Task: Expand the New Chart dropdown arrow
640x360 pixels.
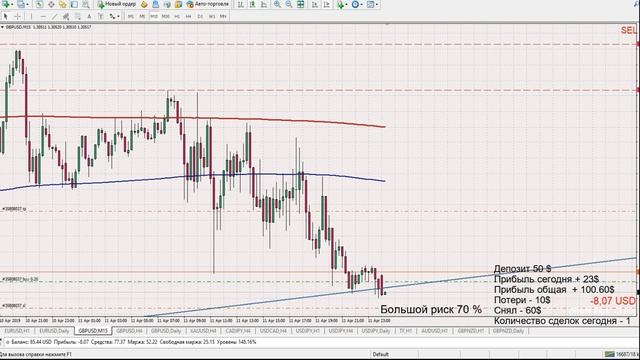Action: [12, 4]
